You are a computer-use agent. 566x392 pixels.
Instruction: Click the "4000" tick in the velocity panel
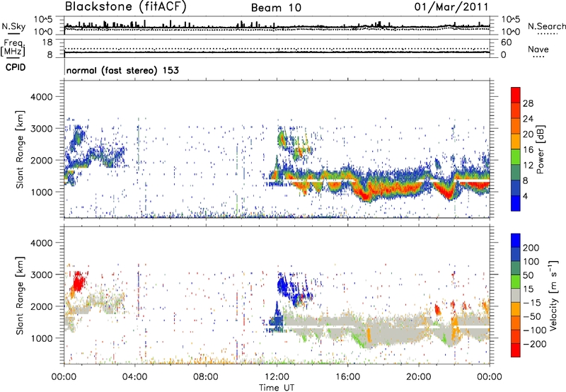pyautogui.click(x=42, y=243)
